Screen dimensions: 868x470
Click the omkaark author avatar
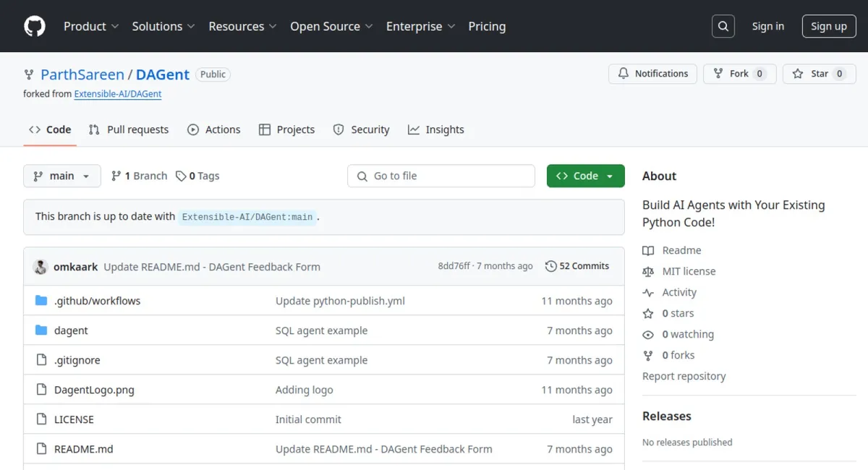(x=41, y=266)
